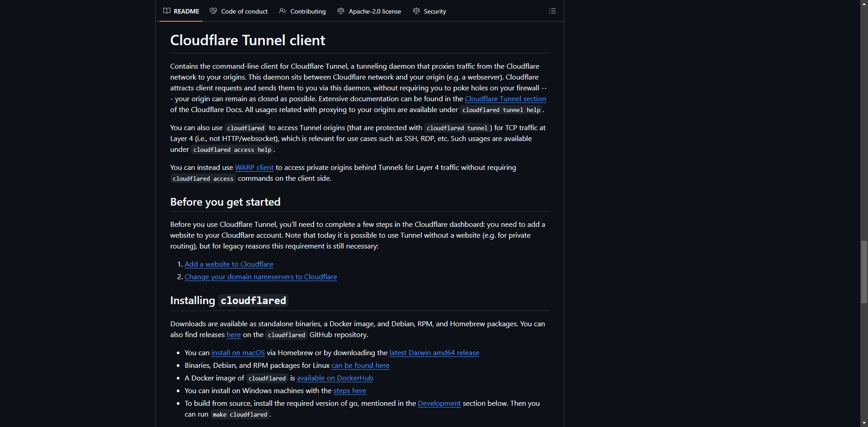Open the Contributing tab
The width and height of the screenshot is (868, 427).
click(x=302, y=11)
